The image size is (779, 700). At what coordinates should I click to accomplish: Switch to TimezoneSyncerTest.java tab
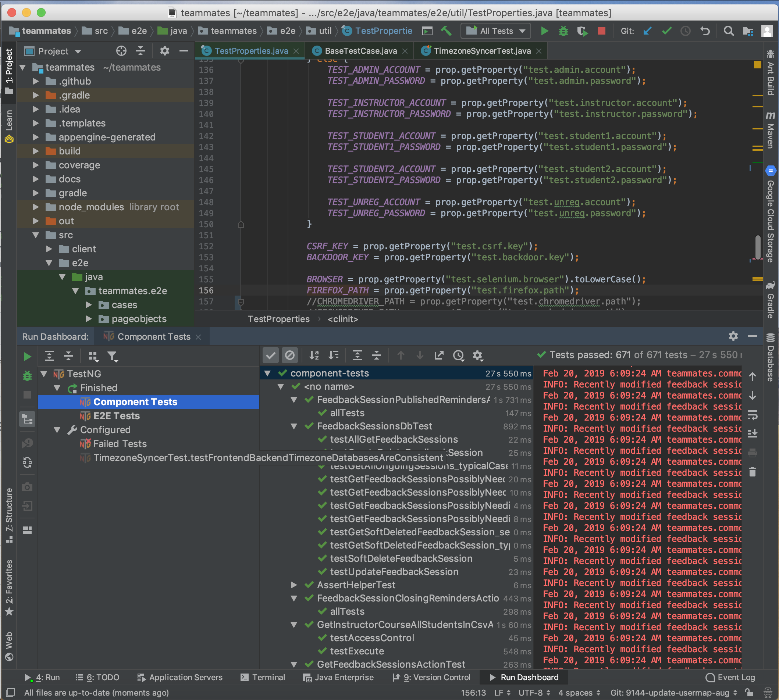tap(481, 51)
